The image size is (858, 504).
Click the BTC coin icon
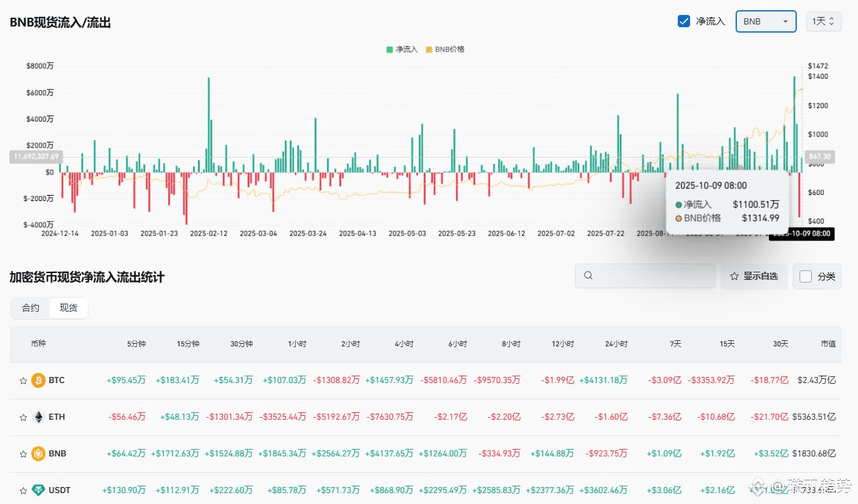tap(38, 380)
